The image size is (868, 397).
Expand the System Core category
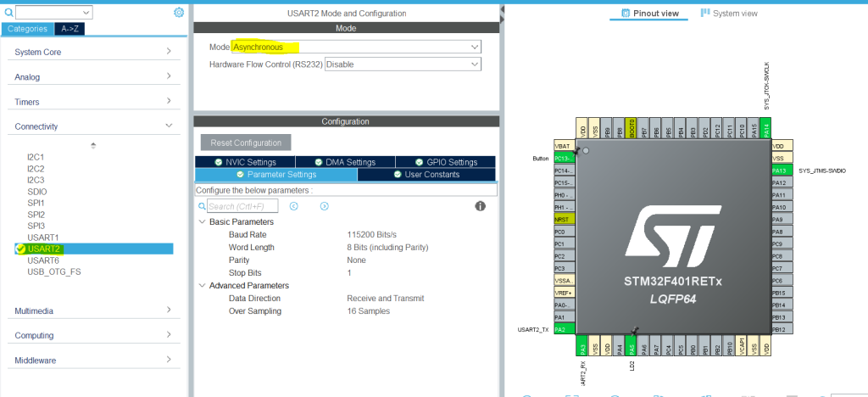pos(93,52)
